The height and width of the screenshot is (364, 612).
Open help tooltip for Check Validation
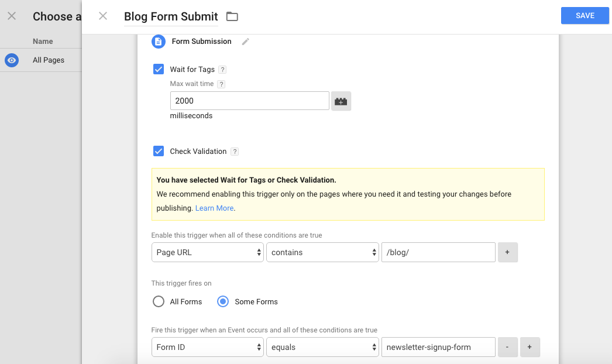(x=235, y=152)
